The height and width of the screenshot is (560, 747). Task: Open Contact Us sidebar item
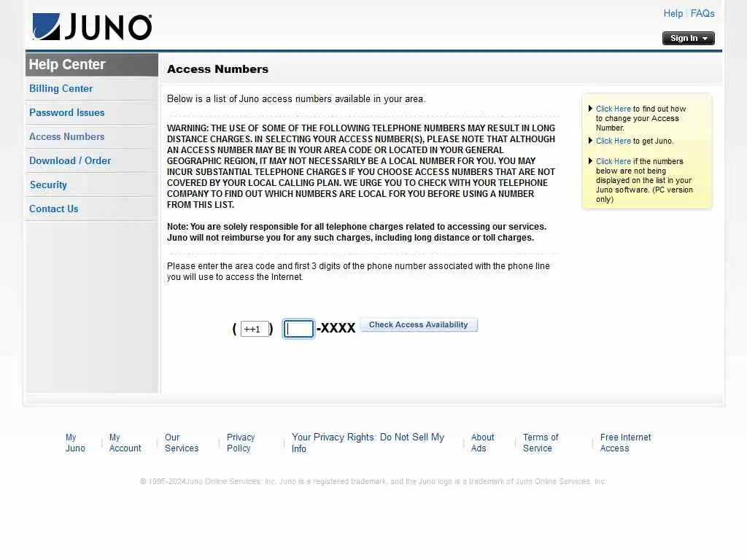[x=53, y=209]
